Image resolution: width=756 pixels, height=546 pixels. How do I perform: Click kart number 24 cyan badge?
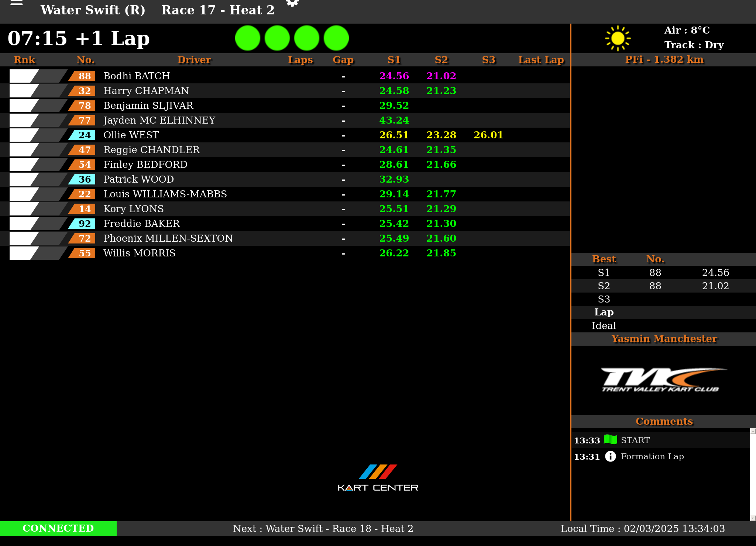coord(84,135)
